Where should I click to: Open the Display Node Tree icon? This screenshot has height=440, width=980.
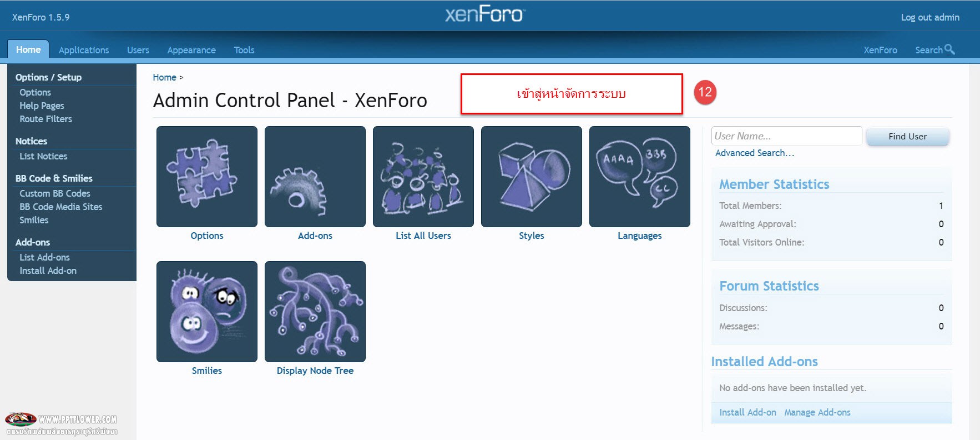(315, 312)
